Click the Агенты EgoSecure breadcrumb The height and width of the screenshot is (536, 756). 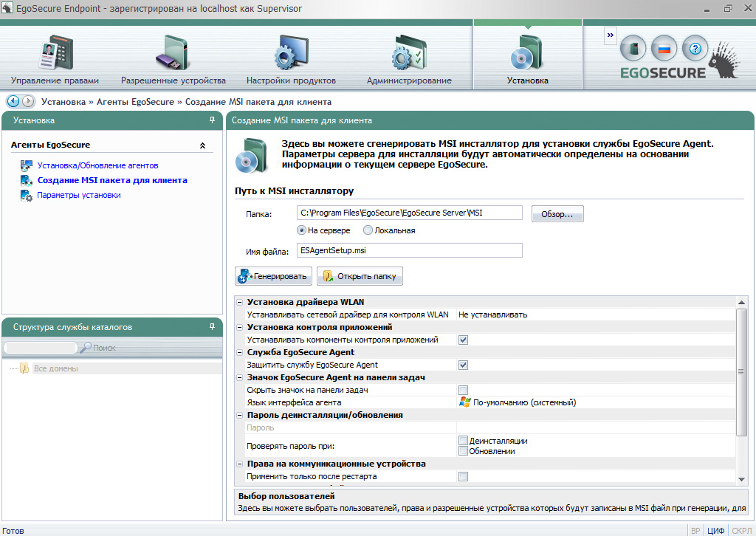136,102
